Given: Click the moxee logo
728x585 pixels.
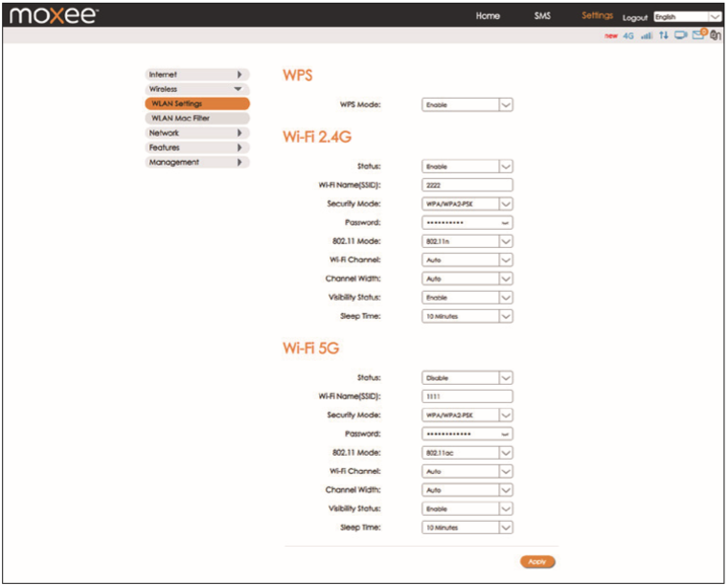Looking at the screenshot, I should 54,15.
